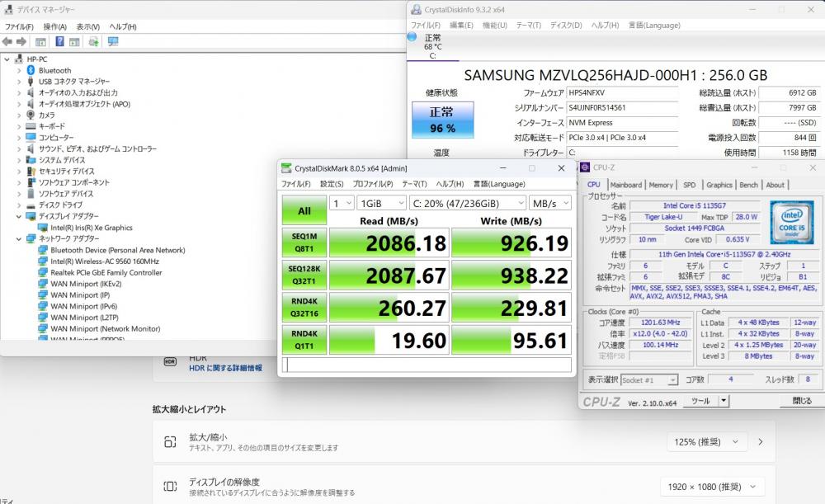Collapse the ネットワーク アダプター category
825x504 pixels.
[19, 239]
